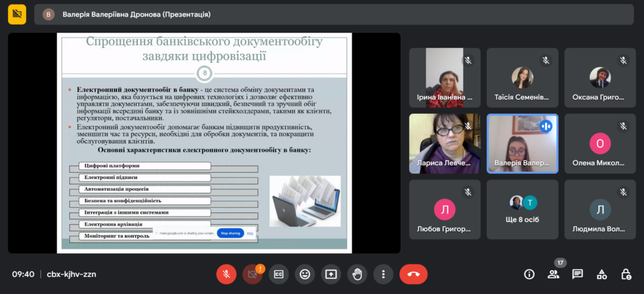Click the present screen icon

pos(331,274)
